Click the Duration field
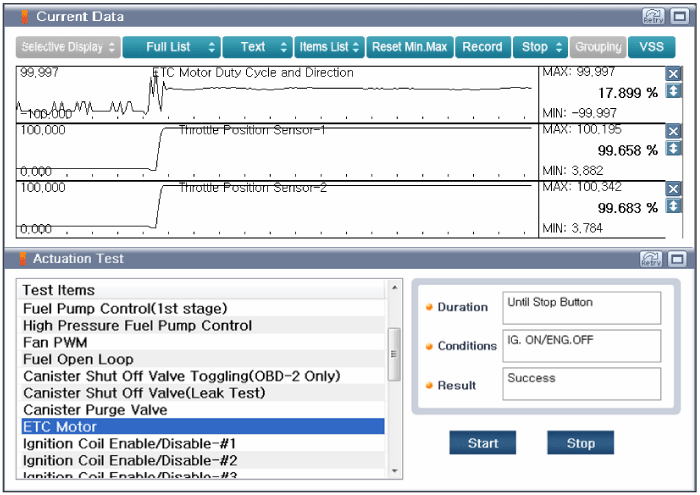The width and height of the screenshot is (700, 495). [x=581, y=308]
